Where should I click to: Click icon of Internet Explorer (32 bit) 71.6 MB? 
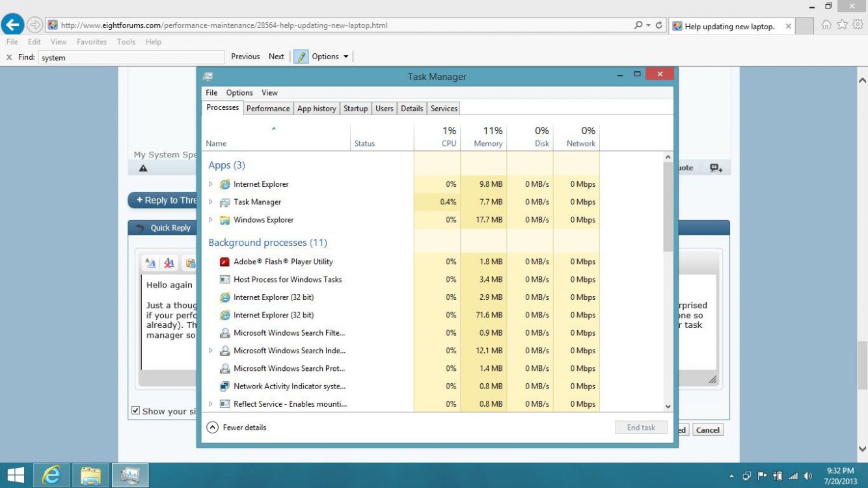tap(224, 315)
